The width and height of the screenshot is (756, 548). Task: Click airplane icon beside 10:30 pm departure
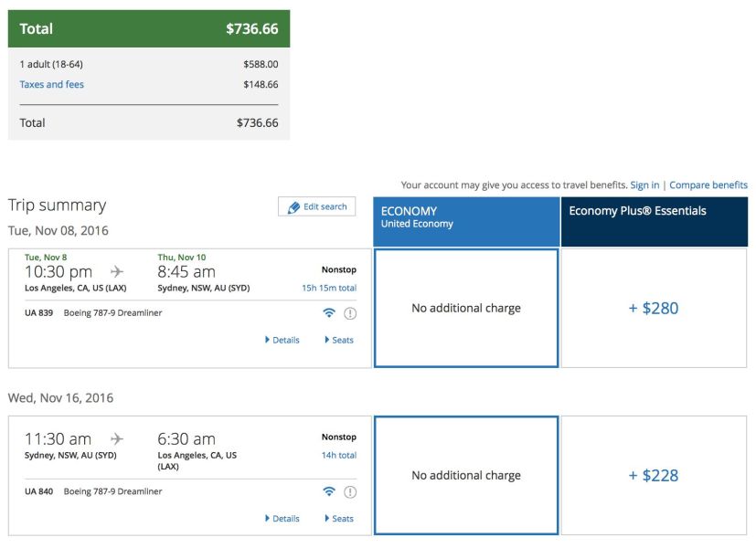point(117,271)
